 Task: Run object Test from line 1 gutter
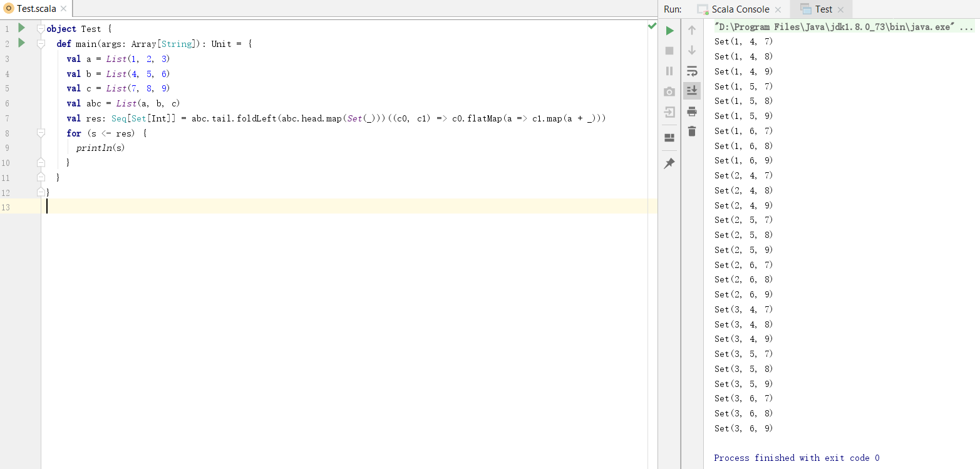tap(21, 28)
